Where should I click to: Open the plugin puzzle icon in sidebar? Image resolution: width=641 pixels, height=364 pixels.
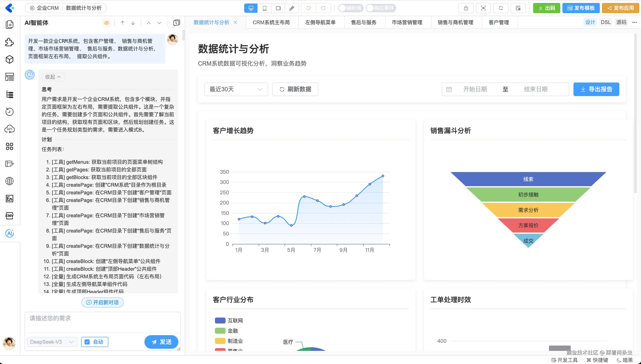10,42
